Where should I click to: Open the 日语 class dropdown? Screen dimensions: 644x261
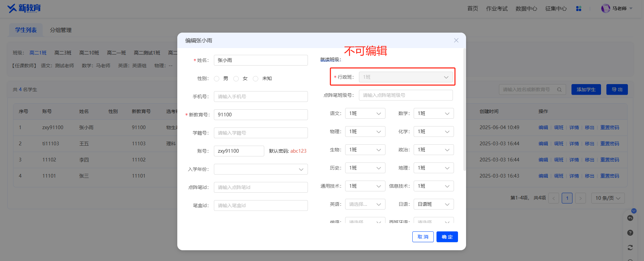(434, 204)
